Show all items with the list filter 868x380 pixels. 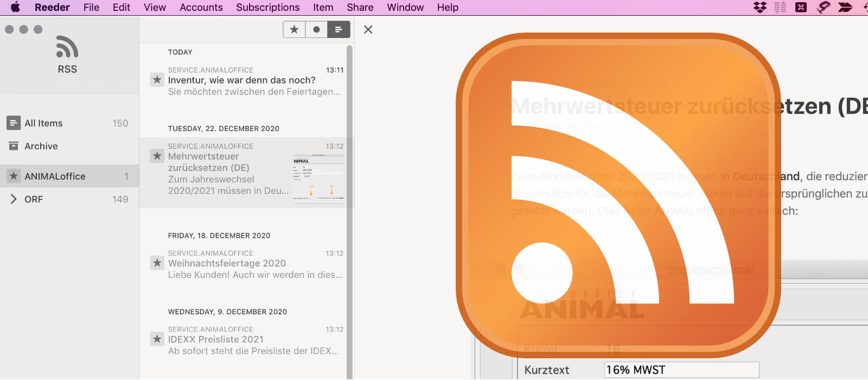tap(339, 29)
